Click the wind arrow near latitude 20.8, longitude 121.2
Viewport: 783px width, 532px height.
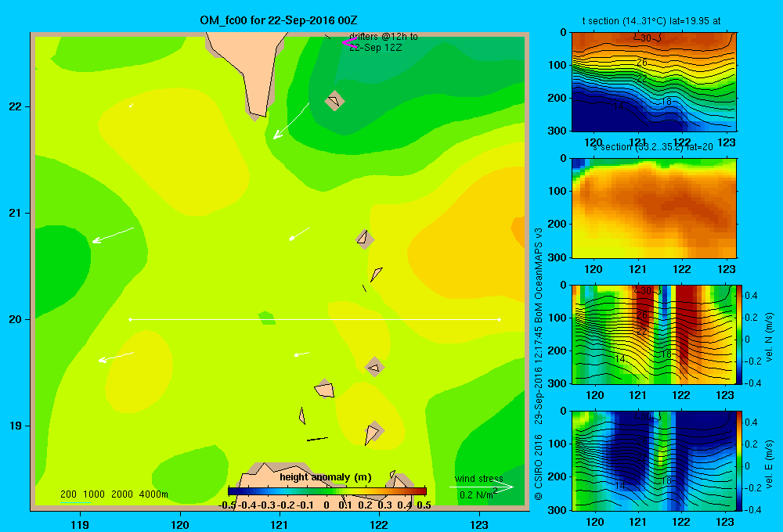299,234
